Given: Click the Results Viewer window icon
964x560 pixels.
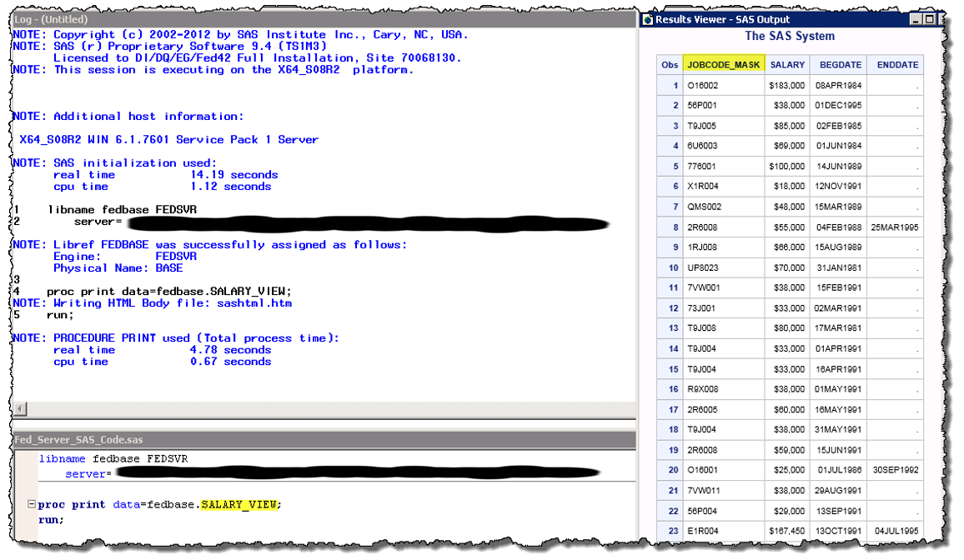Looking at the screenshot, I should click(647, 19).
